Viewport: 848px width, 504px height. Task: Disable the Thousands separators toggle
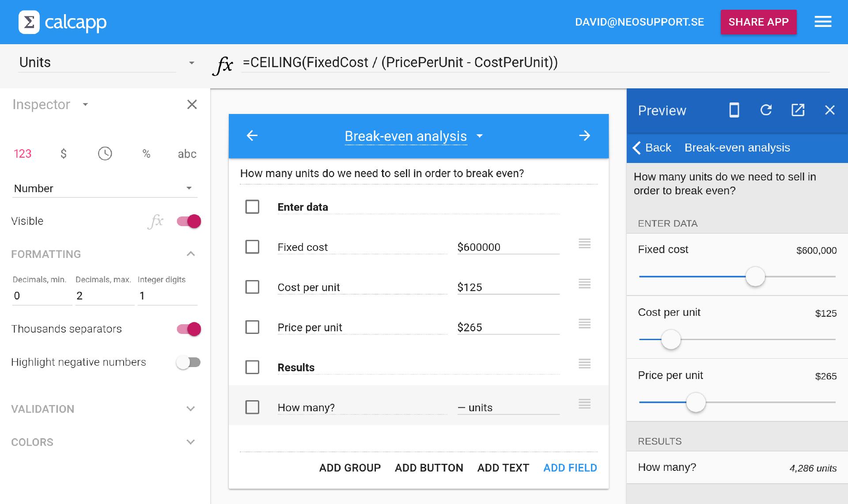click(189, 329)
